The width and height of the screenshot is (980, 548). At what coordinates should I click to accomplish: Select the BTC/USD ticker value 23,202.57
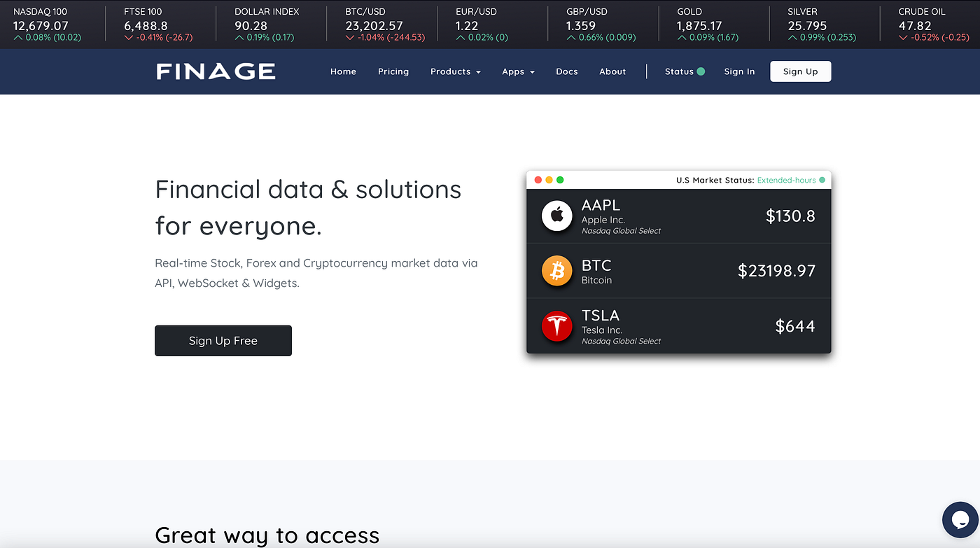tap(374, 26)
